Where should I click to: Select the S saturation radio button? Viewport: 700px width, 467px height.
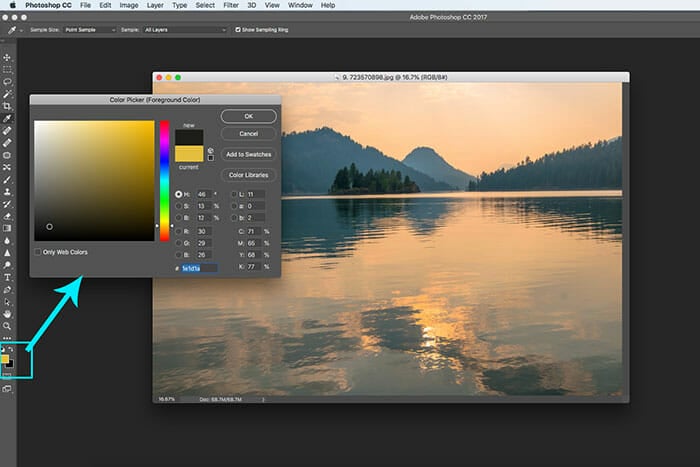179,206
